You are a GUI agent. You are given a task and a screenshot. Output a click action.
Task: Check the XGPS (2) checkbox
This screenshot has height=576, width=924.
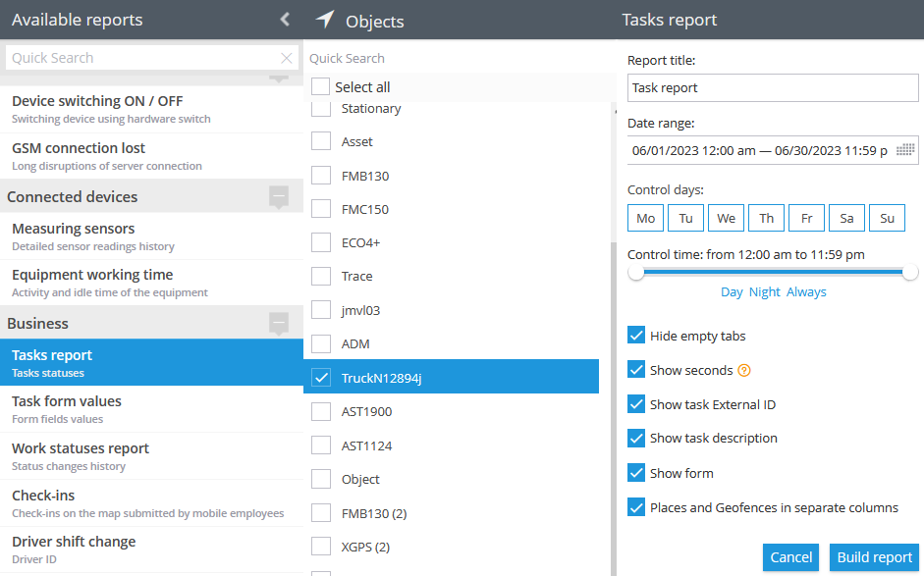tap(320, 547)
